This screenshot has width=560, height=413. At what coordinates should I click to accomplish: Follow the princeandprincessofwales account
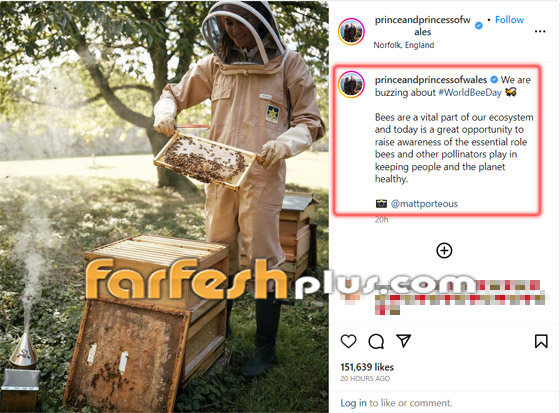click(509, 20)
